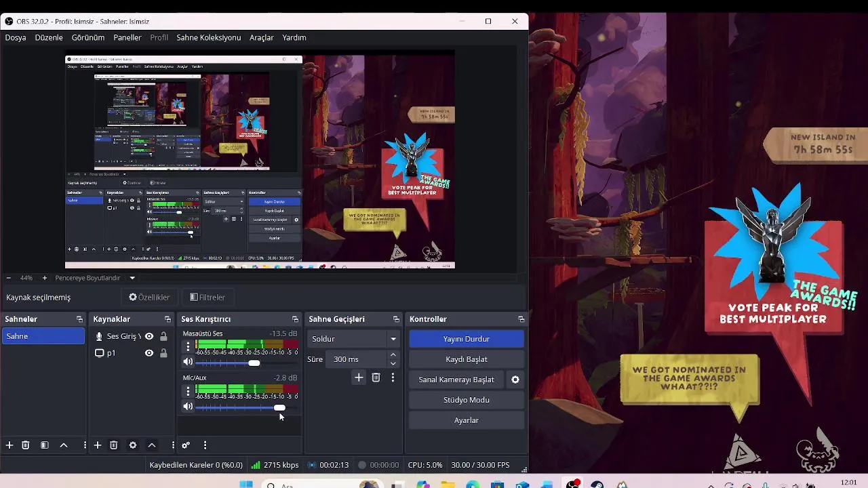868x488 pixels.
Task: Toggle lock on the p1 source
Action: coord(163,353)
